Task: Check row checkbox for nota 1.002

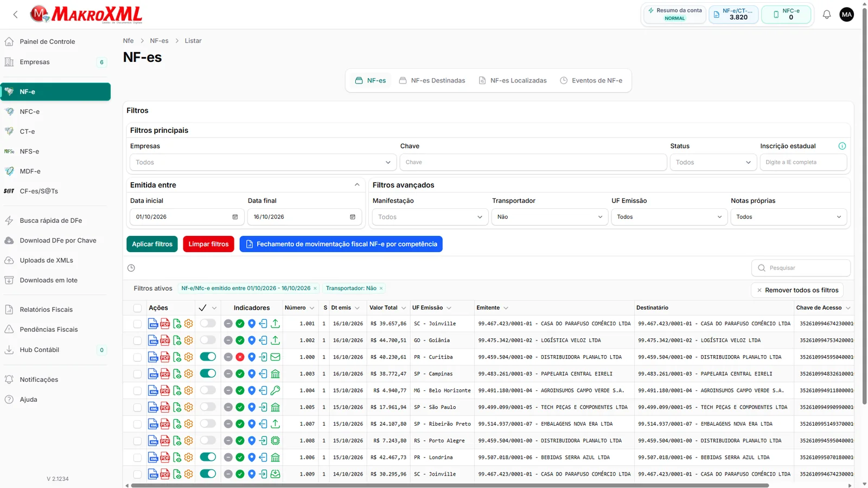Action: pyautogui.click(x=137, y=341)
